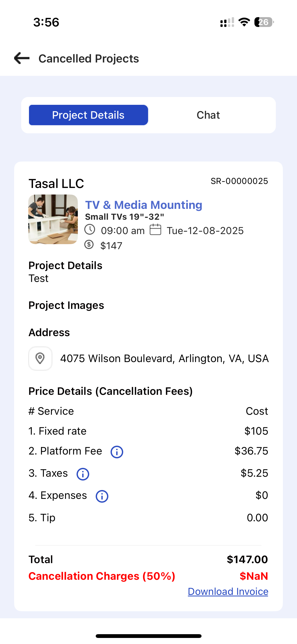Open TV & Media Mounting service title
Image resolution: width=297 pixels, height=644 pixels.
[x=144, y=205]
